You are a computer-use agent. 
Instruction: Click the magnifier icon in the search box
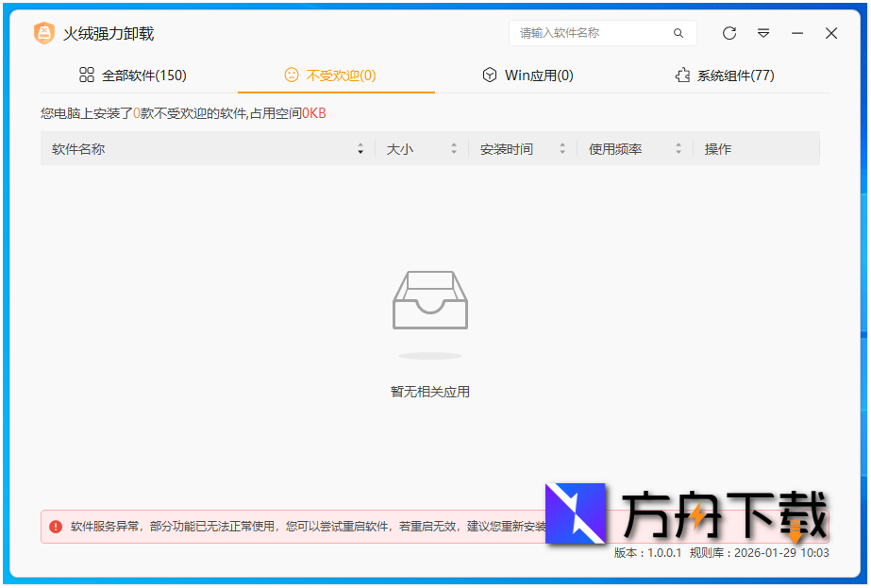point(678,33)
